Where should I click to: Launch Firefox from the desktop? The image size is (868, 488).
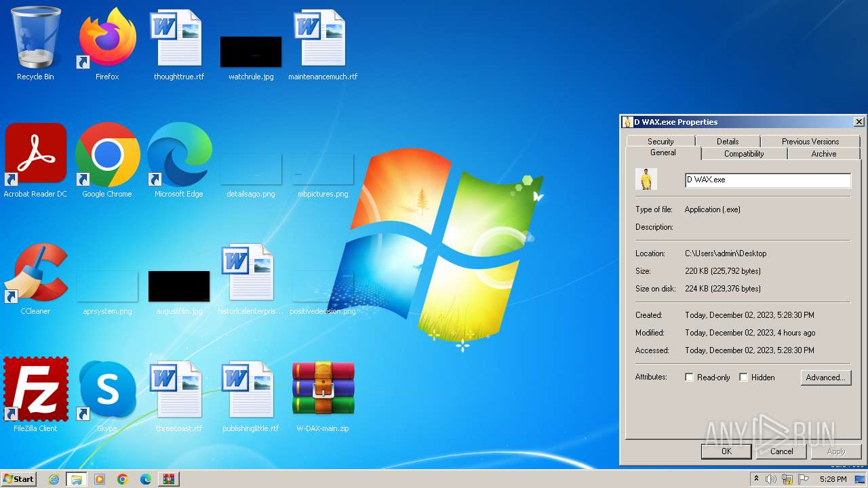click(x=107, y=38)
